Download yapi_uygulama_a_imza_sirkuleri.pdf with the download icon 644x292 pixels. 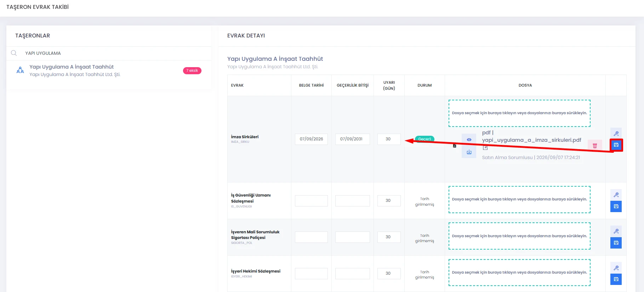point(469,152)
